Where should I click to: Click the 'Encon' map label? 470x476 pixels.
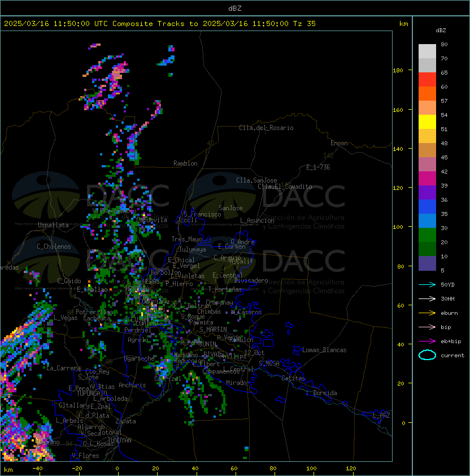pyautogui.click(x=339, y=143)
